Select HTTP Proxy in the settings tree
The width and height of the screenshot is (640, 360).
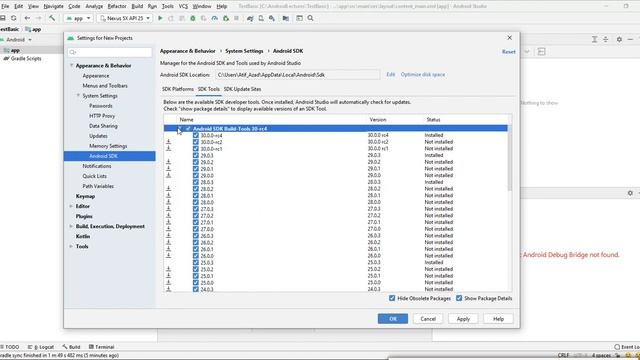click(102, 116)
